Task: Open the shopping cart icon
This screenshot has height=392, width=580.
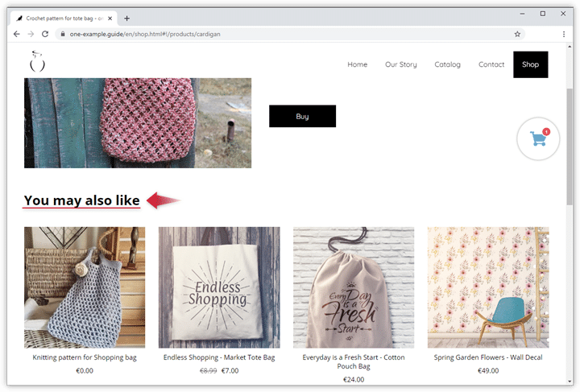Action: point(537,138)
